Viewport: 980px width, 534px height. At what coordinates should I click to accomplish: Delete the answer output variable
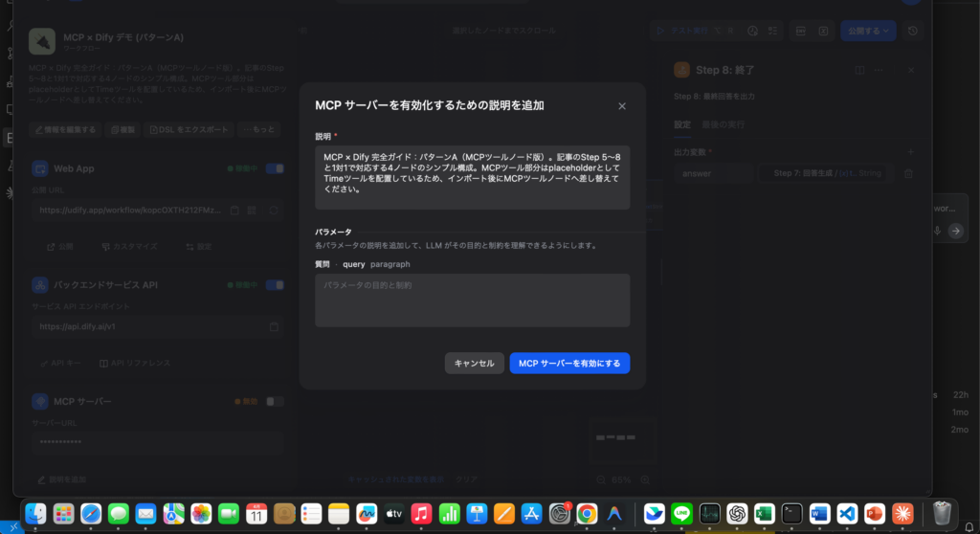tap(909, 174)
